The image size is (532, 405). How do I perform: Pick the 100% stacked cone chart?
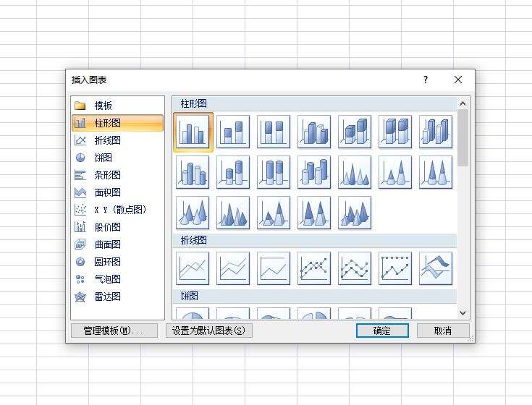[436, 172]
